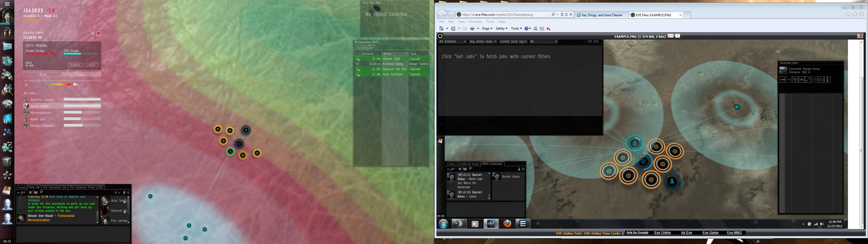Open the browser Edit menu
Screen dimensions: 868x244
coord(451,22)
